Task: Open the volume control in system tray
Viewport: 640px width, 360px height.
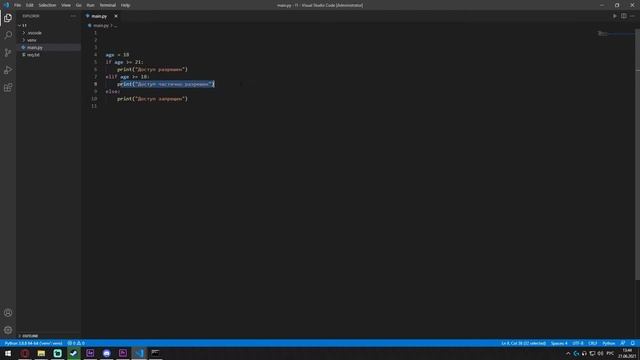Action: tap(600, 353)
